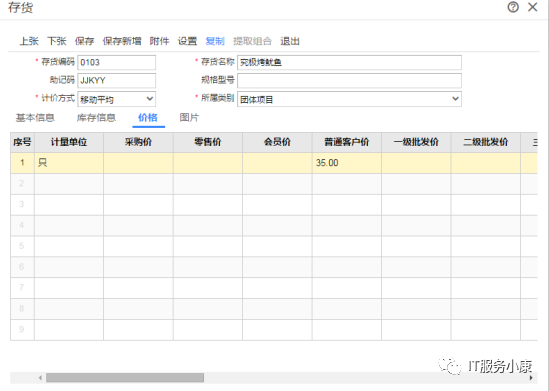Open the help question mark icon
549x391 pixels.
(513, 7)
